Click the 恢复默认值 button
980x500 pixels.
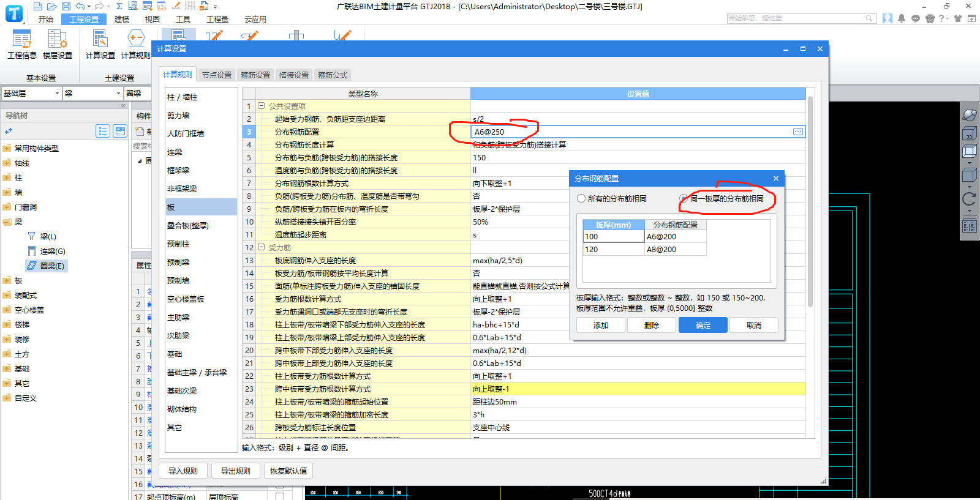[x=288, y=471]
